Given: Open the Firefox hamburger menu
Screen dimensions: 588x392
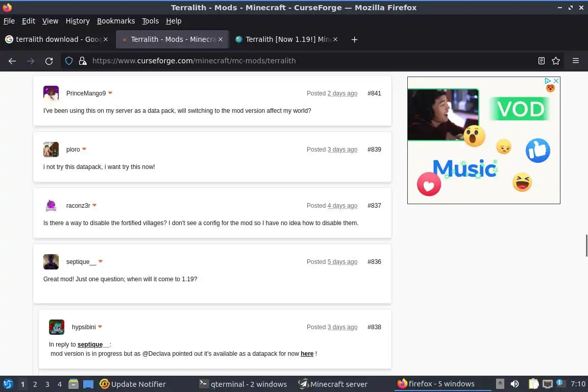Looking at the screenshot, I should tap(576, 61).
